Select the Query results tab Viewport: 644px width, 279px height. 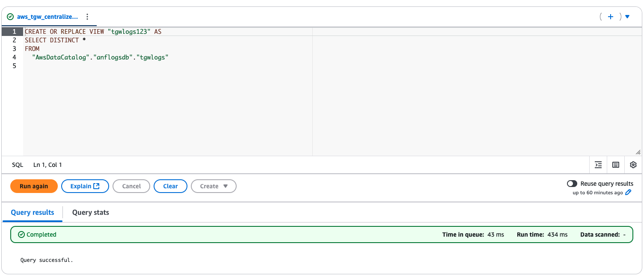(x=32, y=212)
